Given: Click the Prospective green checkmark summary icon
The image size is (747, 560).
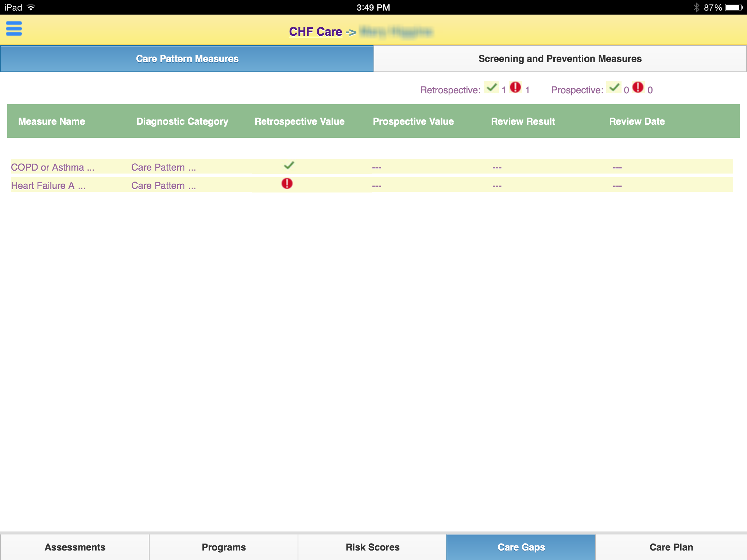Looking at the screenshot, I should tap(614, 87).
